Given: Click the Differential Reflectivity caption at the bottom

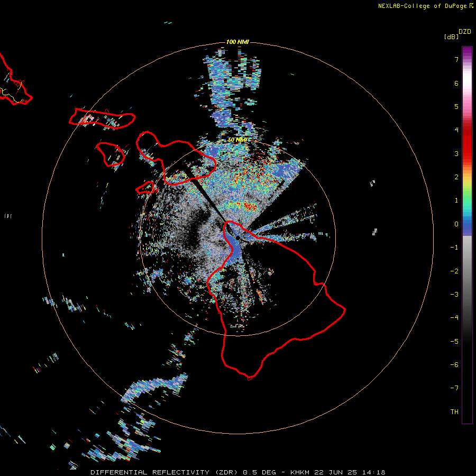Looking at the screenshot, I should (237, 472).
